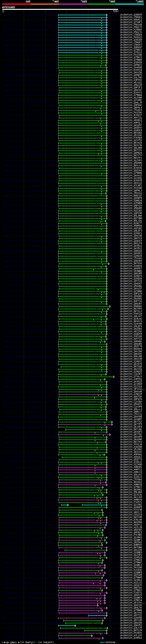The height and width of the screenshot is (644, 146).
Task: Open hit UniRef100_Q3LTN2
Action: click(131, 77)
